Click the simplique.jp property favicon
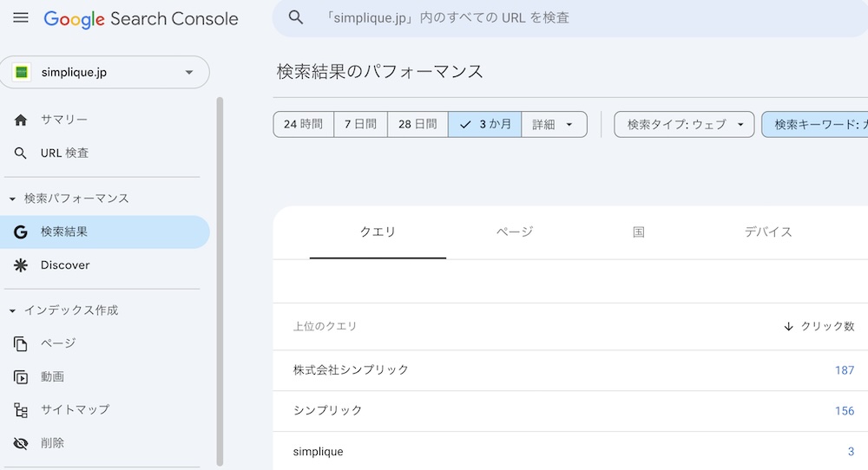Image resolution: width=868 pixels, height=470 pixels. tap(22, 72)
